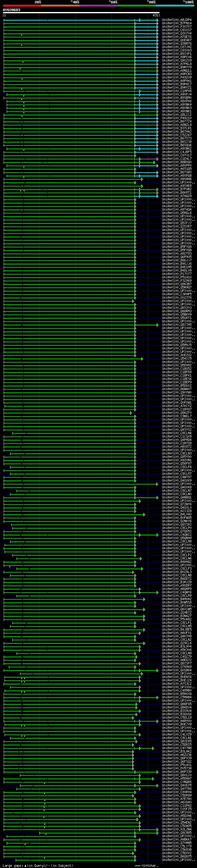Click the red 20% identity legend segment
This screenshot has width=197, height=868.
click(22, 6)
